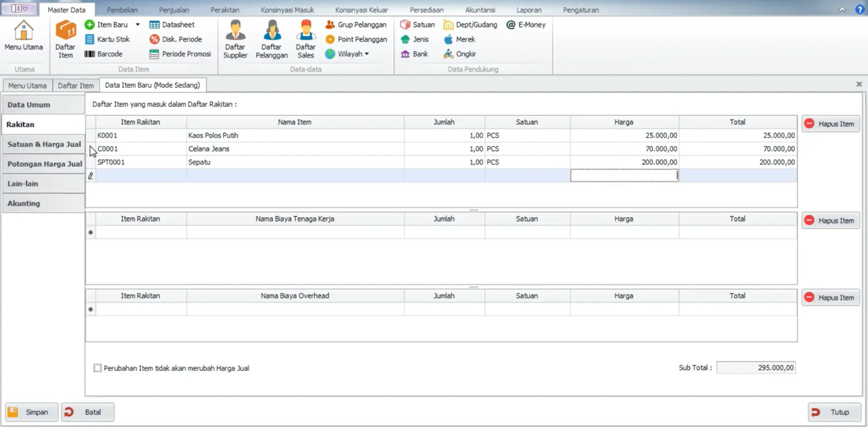Image resolution: width=868 pixels, height=427 pixels.
Task: Open Daftar Supplier list
Action: coord(235,39)
